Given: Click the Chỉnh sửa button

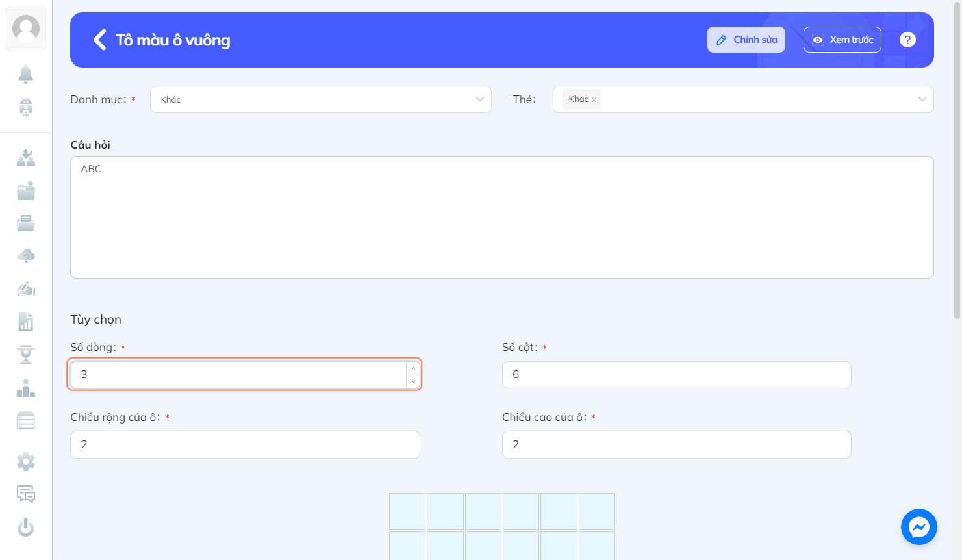Looking at the screenshot, I should [x=746, y=40].
